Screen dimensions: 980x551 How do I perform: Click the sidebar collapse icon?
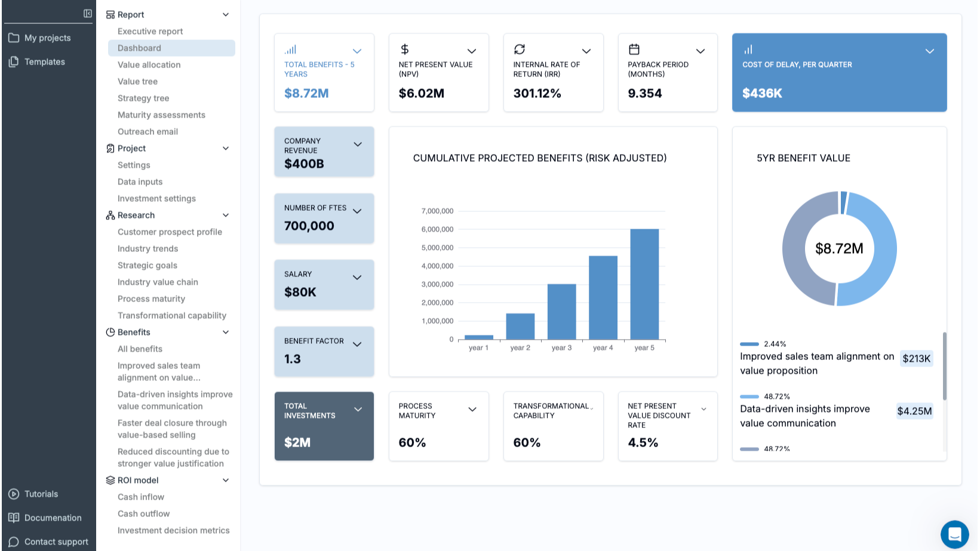click(x=88, y=14)
